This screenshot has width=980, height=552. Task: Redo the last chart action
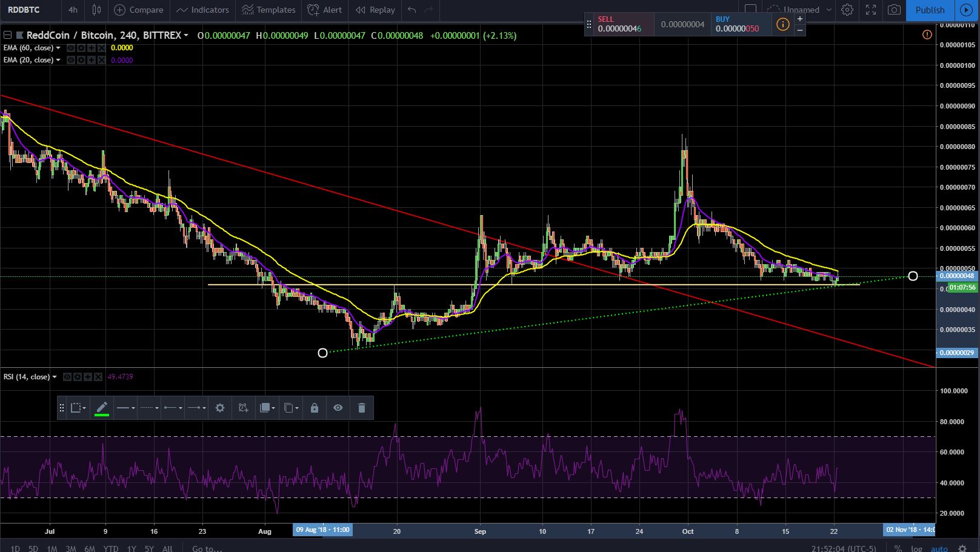pos(429,10)
